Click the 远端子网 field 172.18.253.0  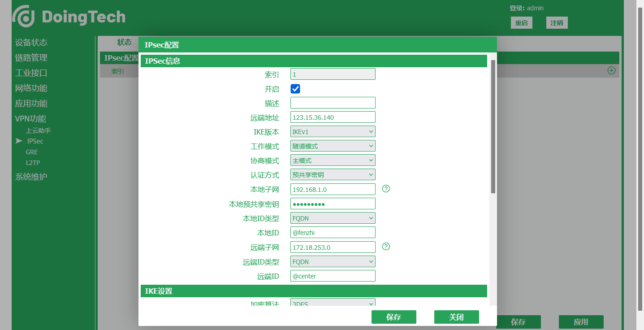click(333, 247)
